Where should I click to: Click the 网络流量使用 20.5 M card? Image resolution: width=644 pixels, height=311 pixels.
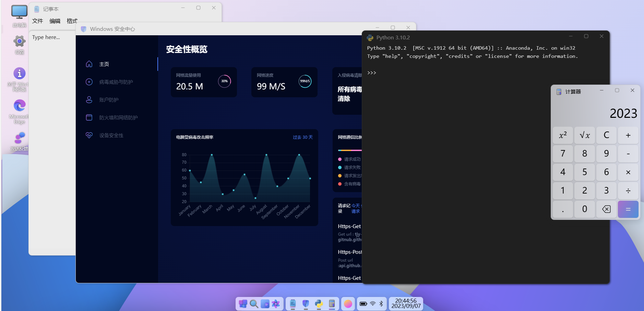204,82
